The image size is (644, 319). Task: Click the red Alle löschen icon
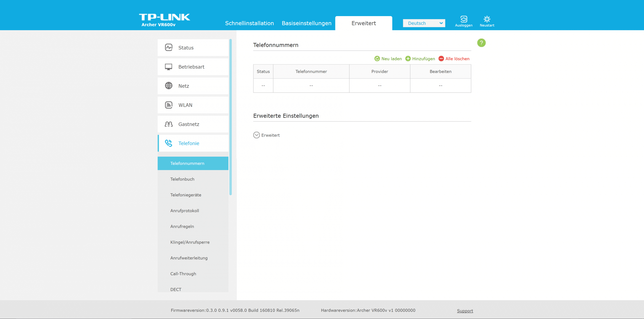pos(441,59)
